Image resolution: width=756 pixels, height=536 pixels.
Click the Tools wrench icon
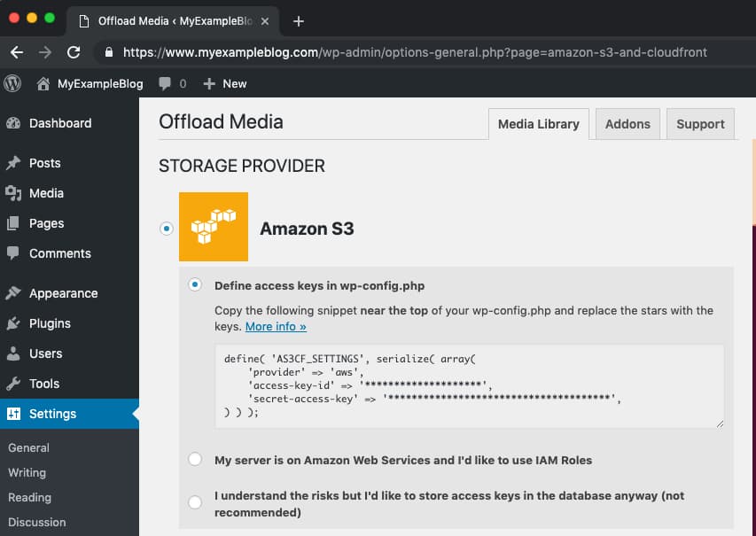tap(13, 384)
